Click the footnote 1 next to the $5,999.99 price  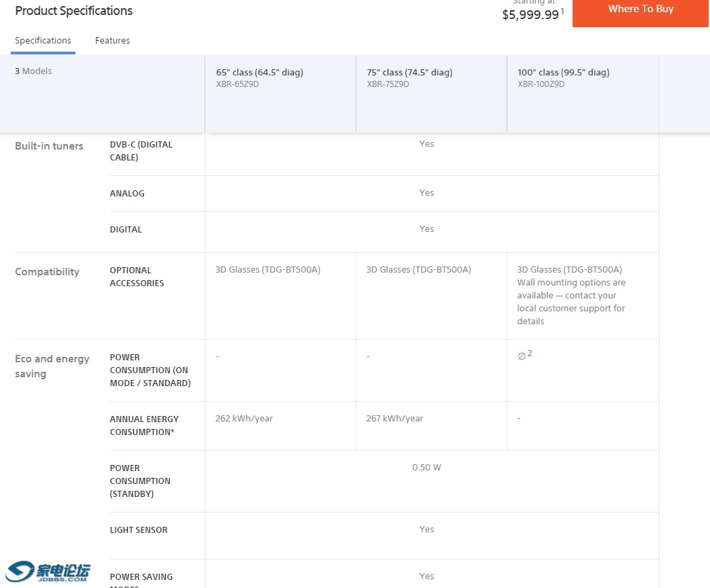[562, 12]
